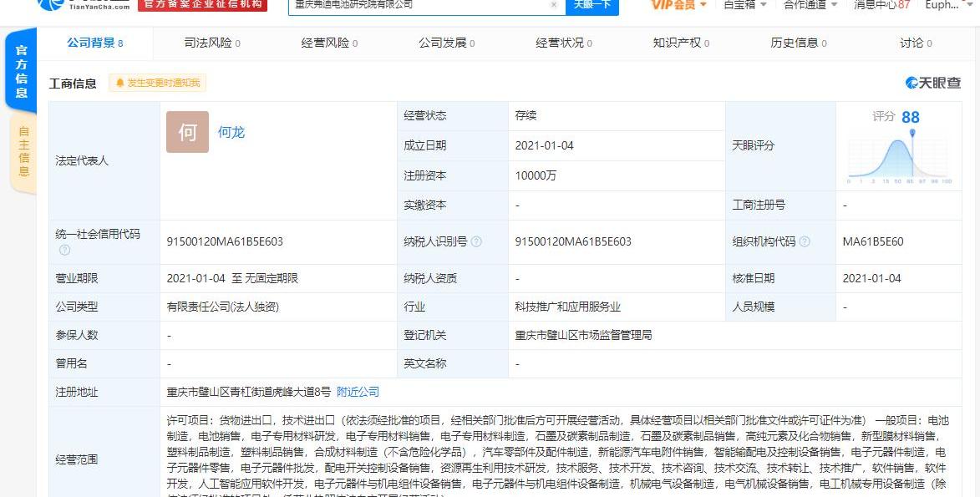Expand the Euph user account menu
Image resolution: width=980 pixels, height=497 pixels.
(948, 5)
